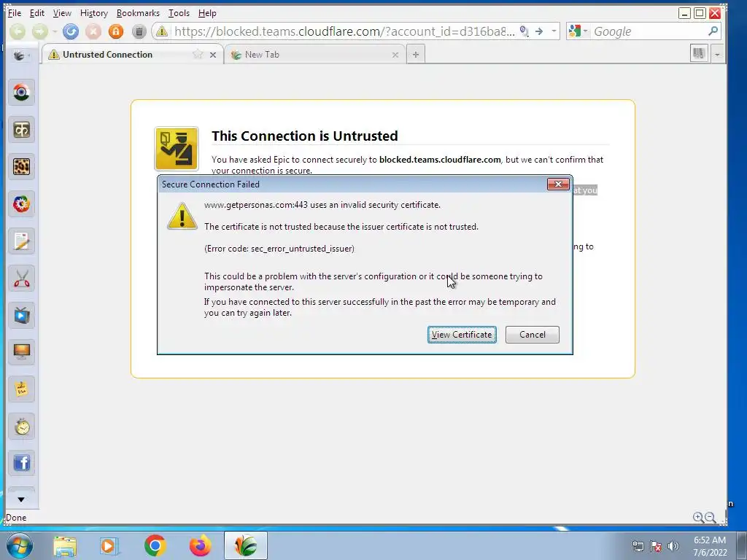747x560 pixels.
Task: Open Windows Media Player from the taskbar
Action: point(109,546)
